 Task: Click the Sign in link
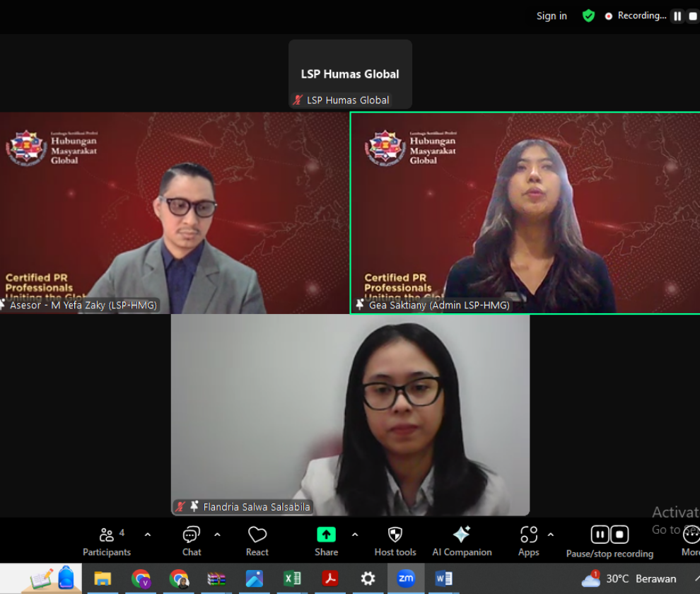pyautogui.click(x=552, y=16)
